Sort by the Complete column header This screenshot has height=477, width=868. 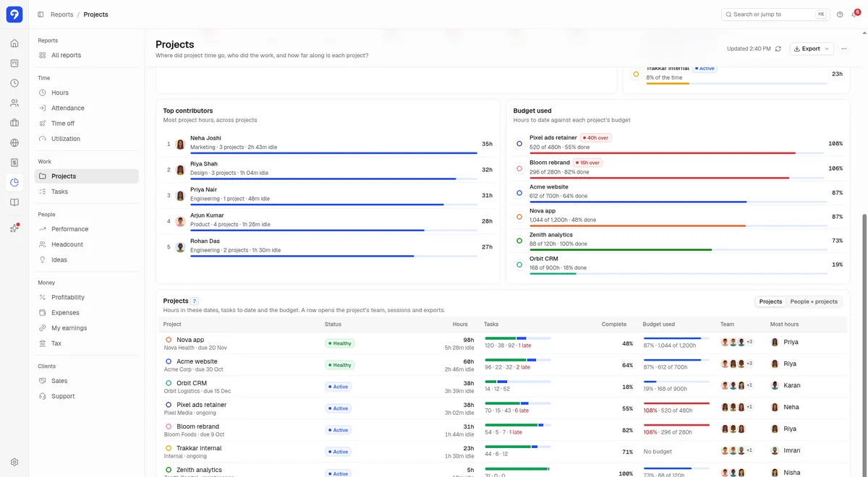coord(614,325)
